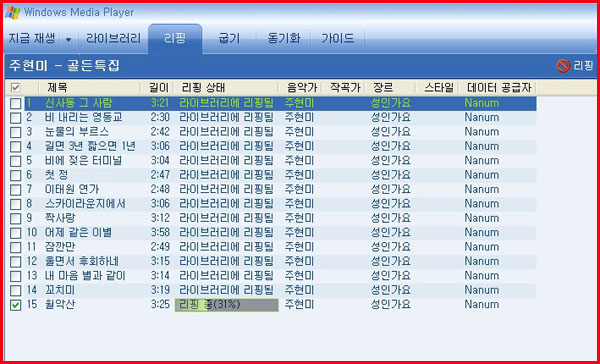The height and width of the screenshot is (364, 600).
Task: Select the title 어제 같은 이별
Action: point(78,233)
